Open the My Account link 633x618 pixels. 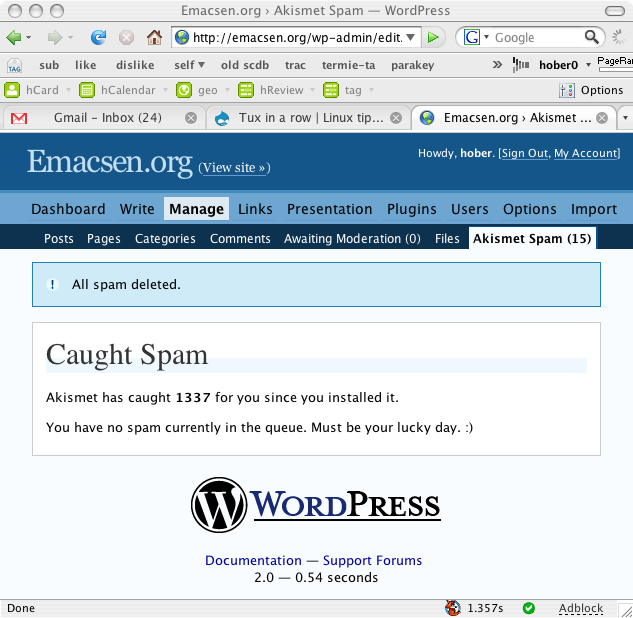(585, 153)
